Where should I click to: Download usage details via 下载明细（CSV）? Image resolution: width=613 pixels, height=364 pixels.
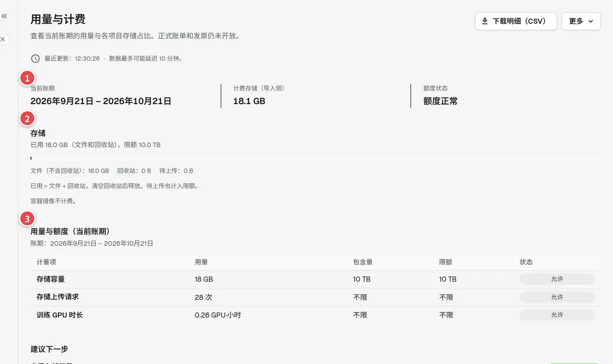[516, 21]
